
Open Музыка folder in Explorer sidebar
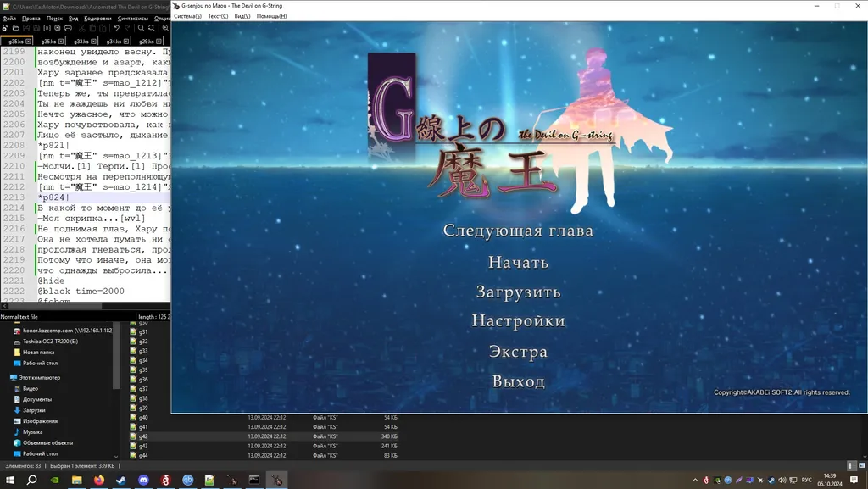28,432
